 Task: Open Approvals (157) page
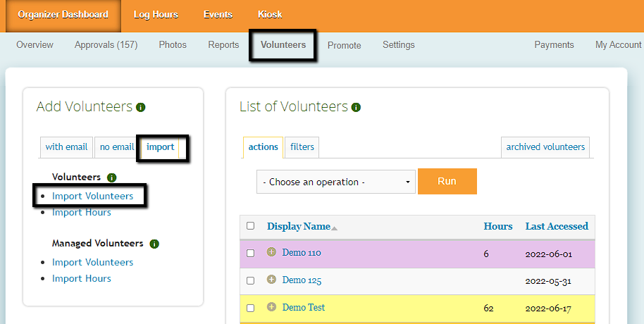pos(106,45)
